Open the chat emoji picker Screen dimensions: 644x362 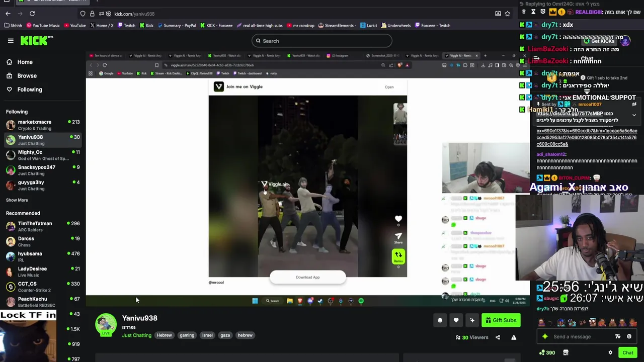pos(629,337)
